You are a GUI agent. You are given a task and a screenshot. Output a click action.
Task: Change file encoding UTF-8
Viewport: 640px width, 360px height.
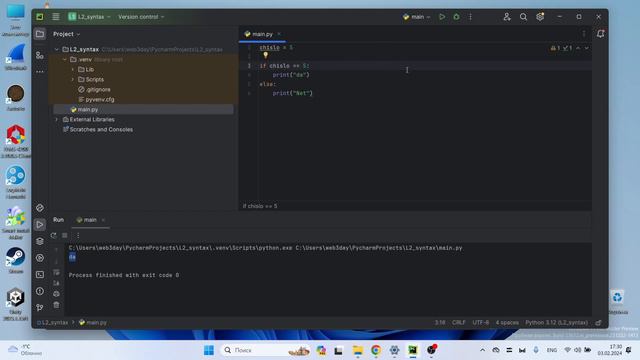click(480, 322)
